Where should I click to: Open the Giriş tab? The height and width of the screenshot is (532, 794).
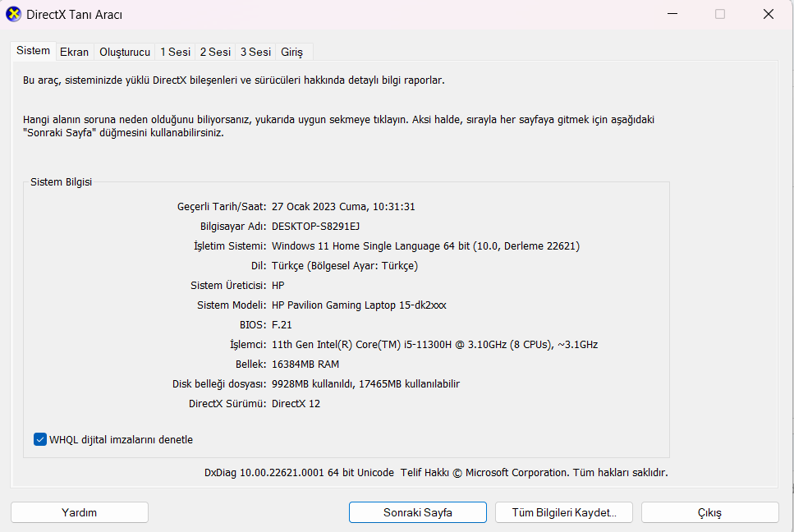[x=292, y=53]
